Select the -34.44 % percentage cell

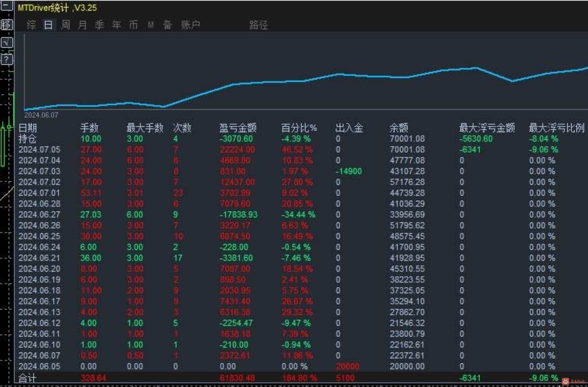(x=298, y=214)
